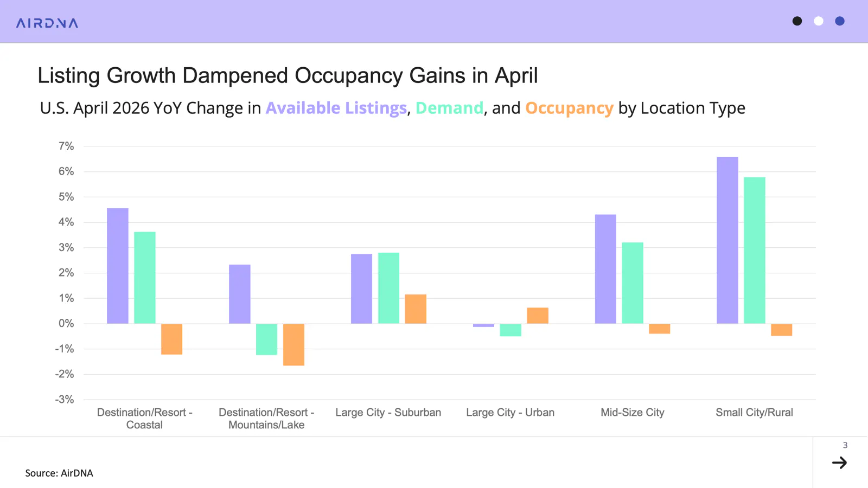Image resolution: width=868 pixels, height=488 pixels.
Task: Click Mid-Size City orange occupancy bar
Action: coord(660,329)
